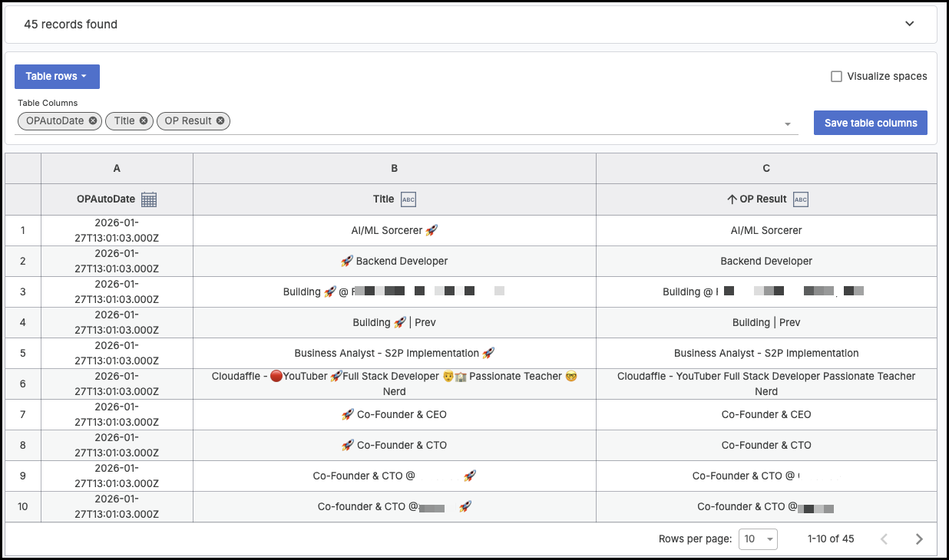Viewport: 949px width, 560px height.
Task: Go to the next page of records
Action: (x=919, y=539)
